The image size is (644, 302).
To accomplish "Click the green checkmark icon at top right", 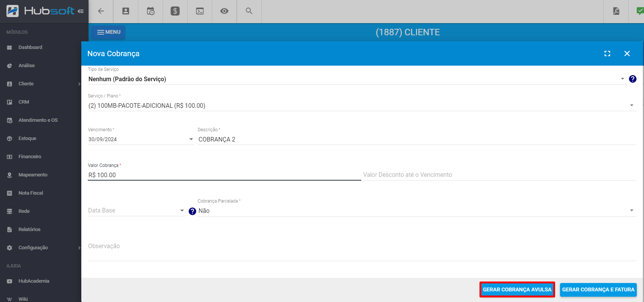I will tap(640, 11).
